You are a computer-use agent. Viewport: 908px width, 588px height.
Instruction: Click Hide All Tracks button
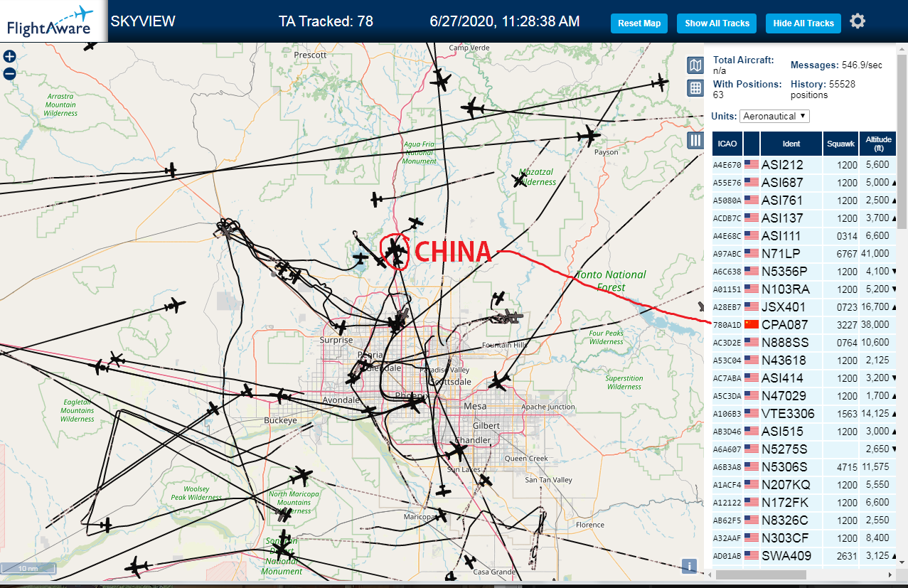(803, 23)
